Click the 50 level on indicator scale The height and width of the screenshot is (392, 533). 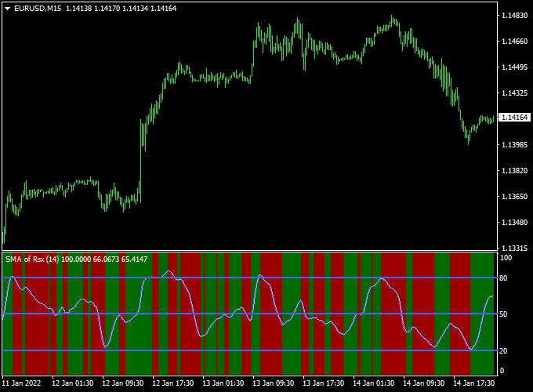(x=505, y=314)
